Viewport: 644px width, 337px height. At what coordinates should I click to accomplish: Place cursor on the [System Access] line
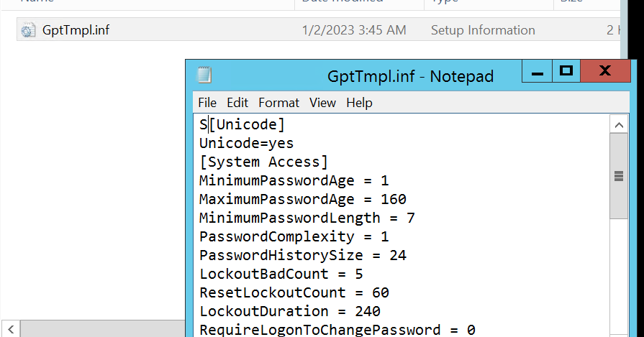(x=263, y=162)
